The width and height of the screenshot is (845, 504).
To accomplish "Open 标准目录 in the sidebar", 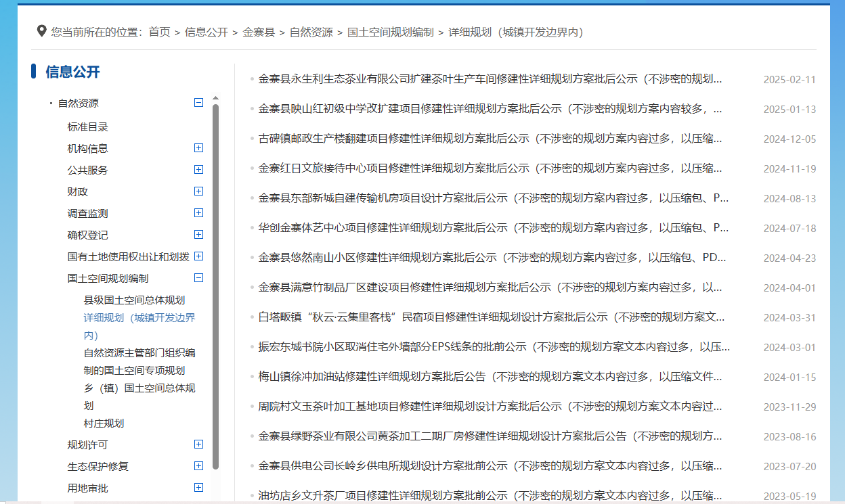I will coord(87,127).
